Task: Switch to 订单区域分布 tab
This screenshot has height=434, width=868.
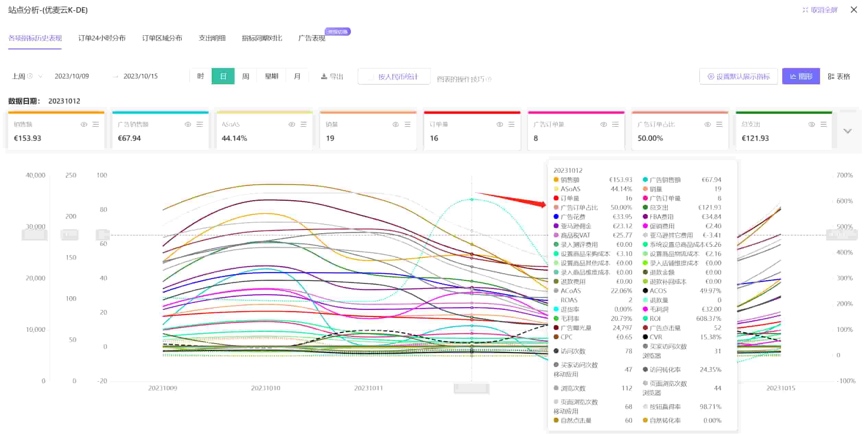Action: [162, 38]
